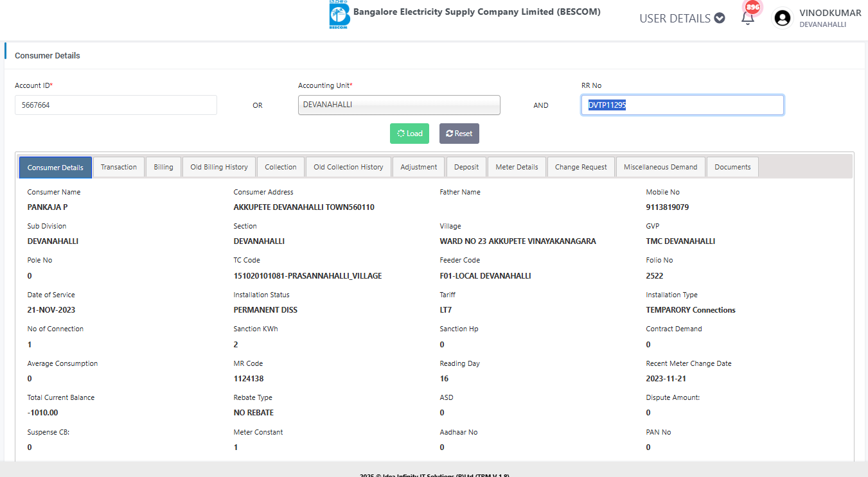
Task: Click TC Code 151020101081-PRASANNAHALLI_VILLAGE
Action: [x=308, y=276]
